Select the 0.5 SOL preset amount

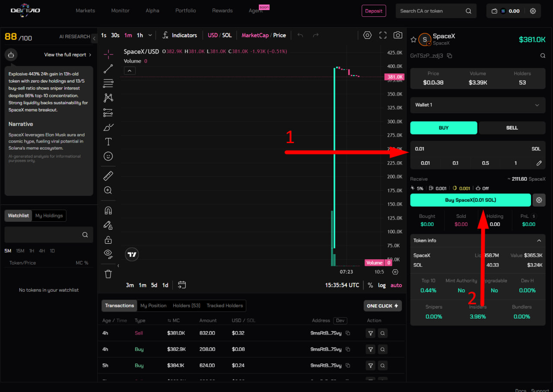486,163
